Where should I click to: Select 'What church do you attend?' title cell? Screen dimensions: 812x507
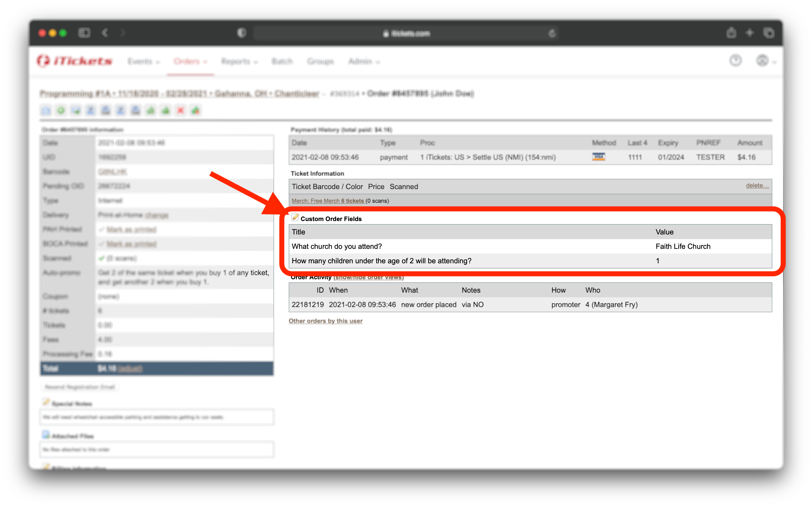tap(337, 247)
